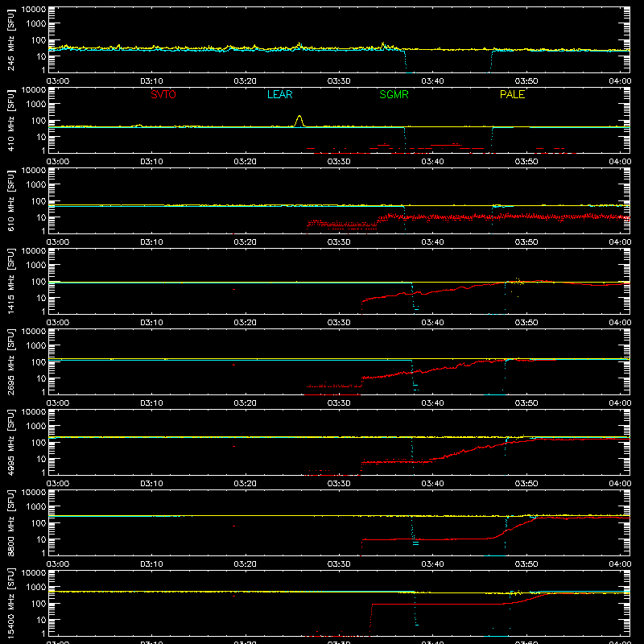Click the cyan LEAR station legend label
This screenshot has height=644, width=644.
(279, 94)
